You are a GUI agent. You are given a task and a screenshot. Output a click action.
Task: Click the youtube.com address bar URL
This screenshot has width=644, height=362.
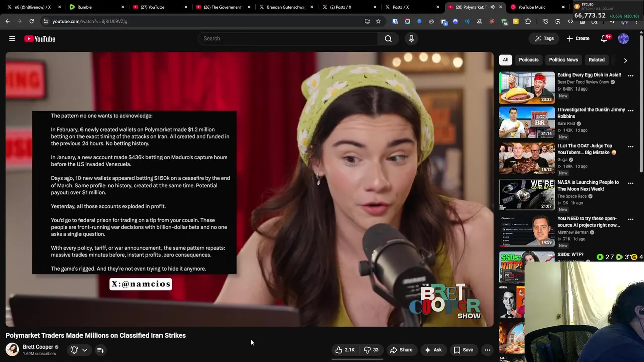tap(90, 21)
